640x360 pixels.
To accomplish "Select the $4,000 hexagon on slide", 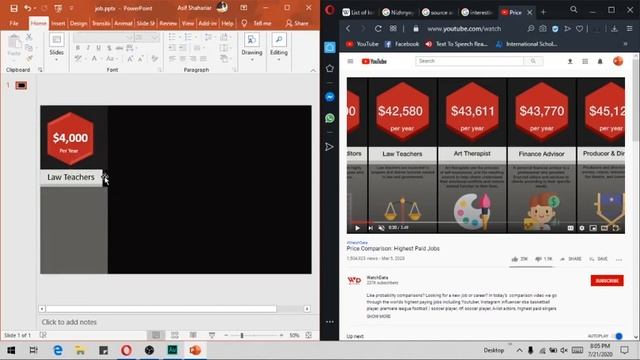I will [70, 139].
